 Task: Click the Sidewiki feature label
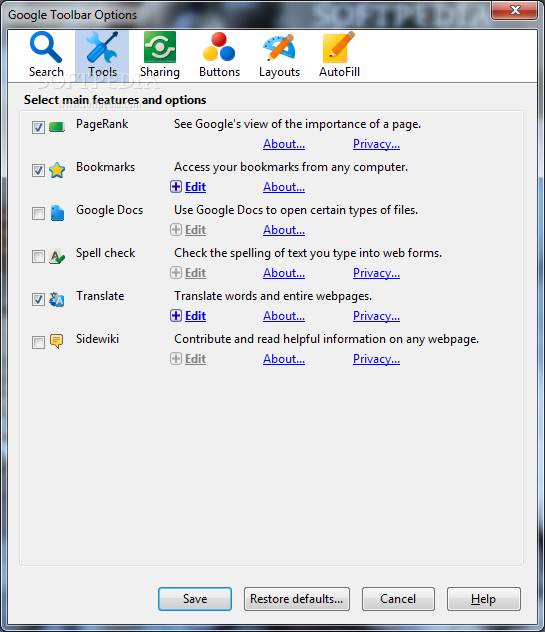[x=97, y=339]
